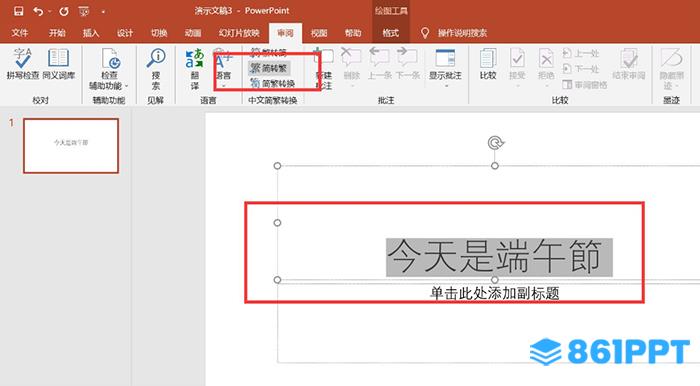Click the 检查辅助功能 accessibility checker icon
This screenshot has height=386, width=700.
coord(109,59)
